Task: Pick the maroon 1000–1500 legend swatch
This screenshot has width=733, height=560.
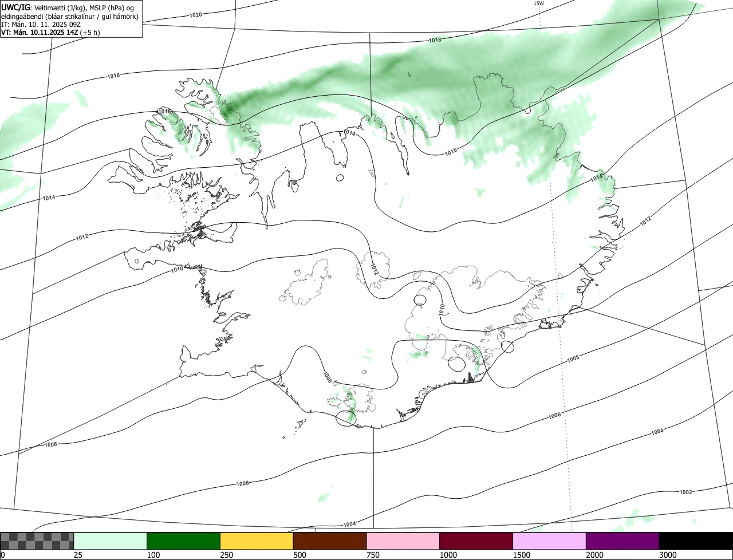Action: [x=476, y=541]
